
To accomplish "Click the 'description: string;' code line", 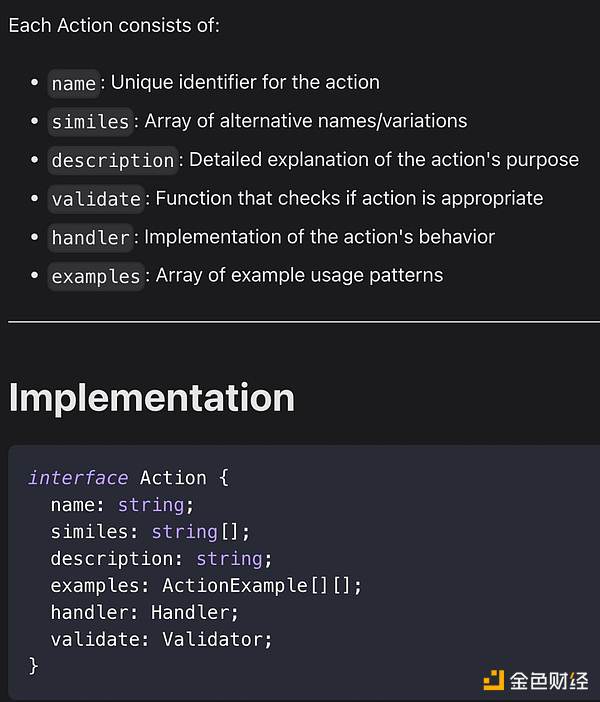I will point(161,558).
